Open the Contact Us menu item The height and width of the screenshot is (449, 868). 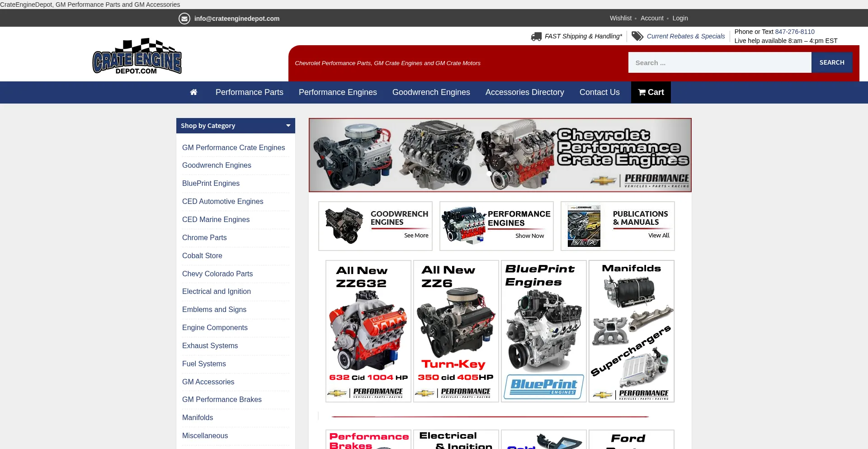coord(599,92)
